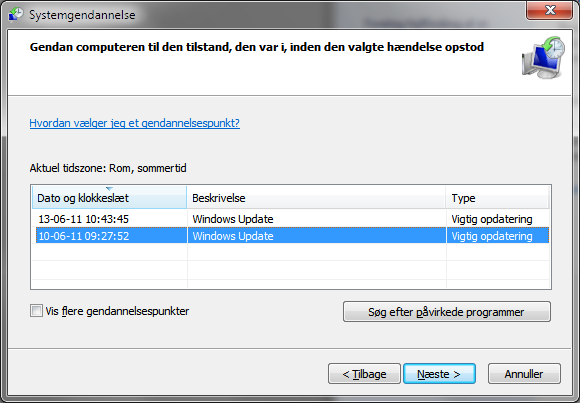The height and width of the screenshot is (403, 580).
Task: Cancel the wizard with Annuller
Action: coord(524,374)
